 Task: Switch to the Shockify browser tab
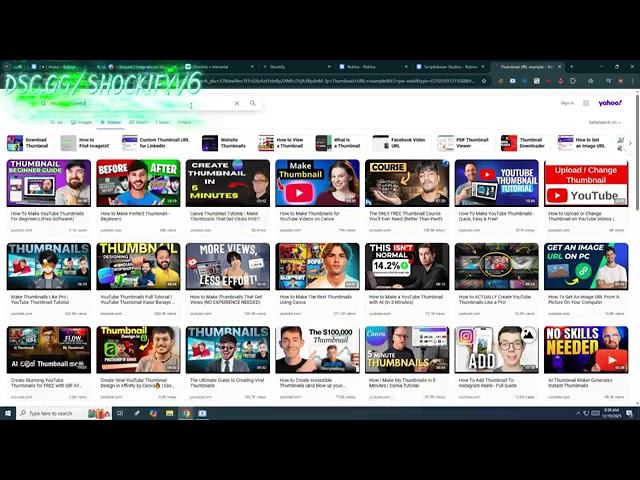point(297,67)
